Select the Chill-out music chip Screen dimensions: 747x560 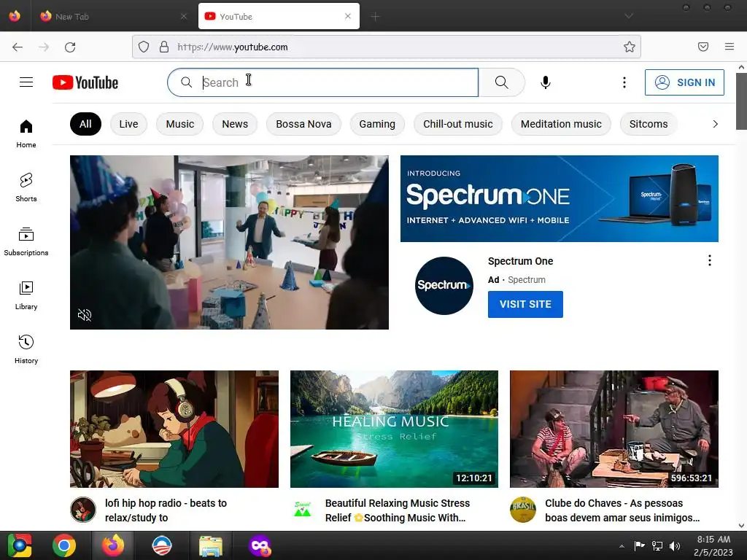(458, 124)
